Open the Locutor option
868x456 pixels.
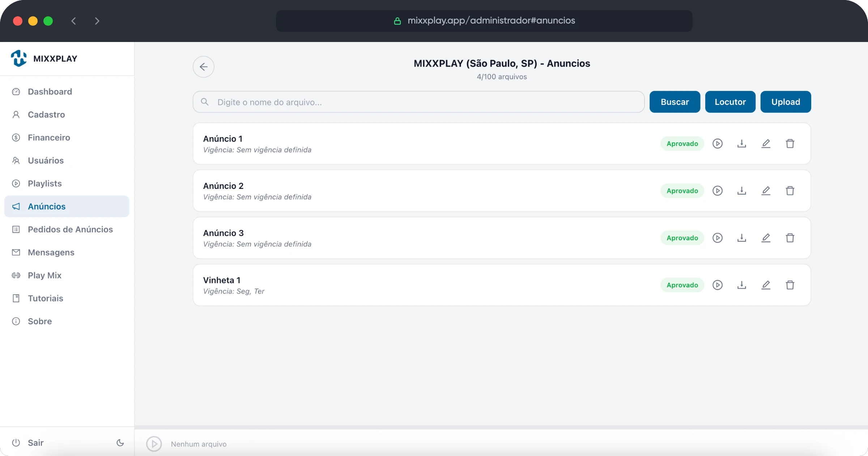(x=730, y=102)
